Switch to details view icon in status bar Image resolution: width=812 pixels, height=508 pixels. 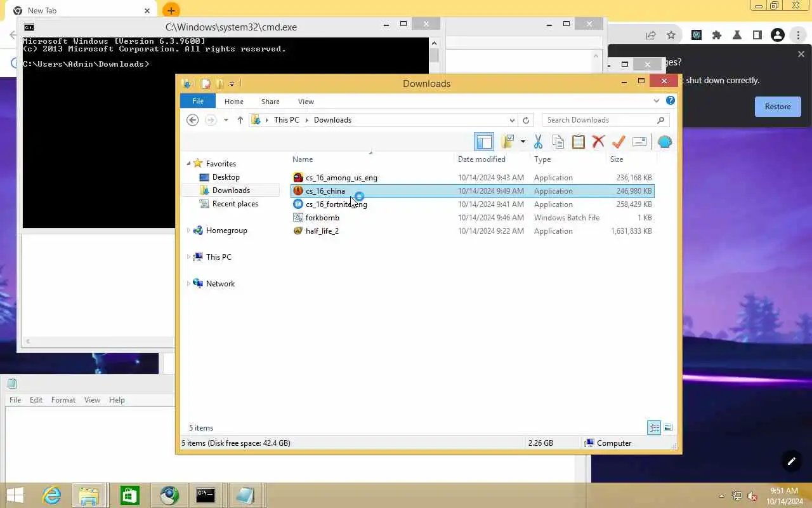(654, 427)
